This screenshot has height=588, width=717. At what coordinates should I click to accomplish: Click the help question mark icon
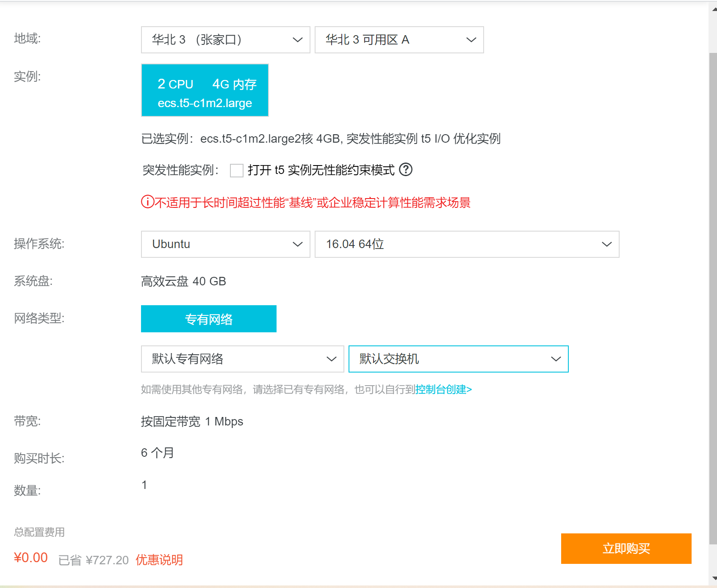click(406, 169)
